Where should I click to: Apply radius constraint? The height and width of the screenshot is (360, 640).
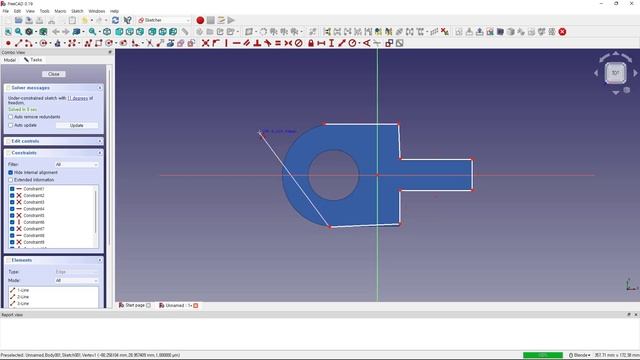[352, 43]
